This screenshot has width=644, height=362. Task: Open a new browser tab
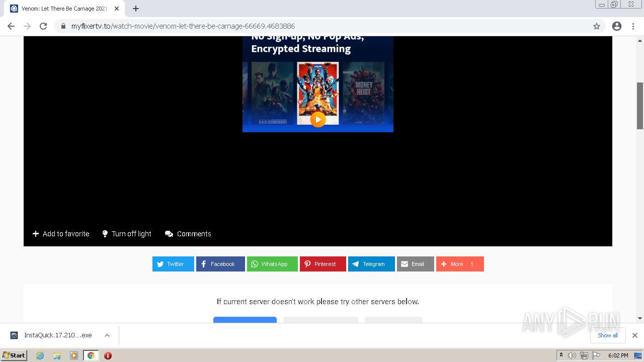point(136,9)
